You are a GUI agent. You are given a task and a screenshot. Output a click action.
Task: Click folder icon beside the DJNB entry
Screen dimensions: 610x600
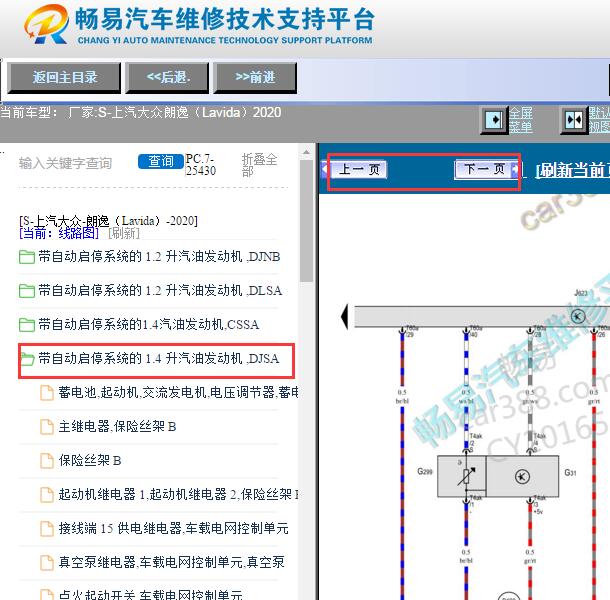tap(27, 257)
